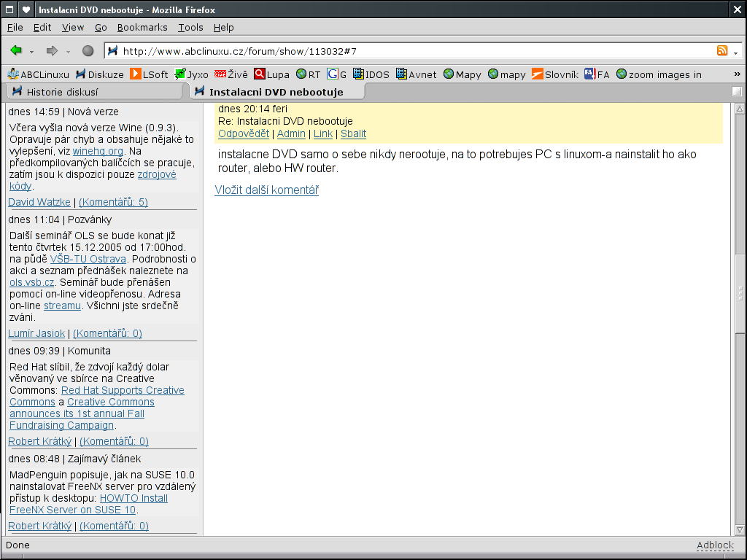Open the ABCLinuxu bookmark
Screen dimensions: 747x560
coord(38,74)
